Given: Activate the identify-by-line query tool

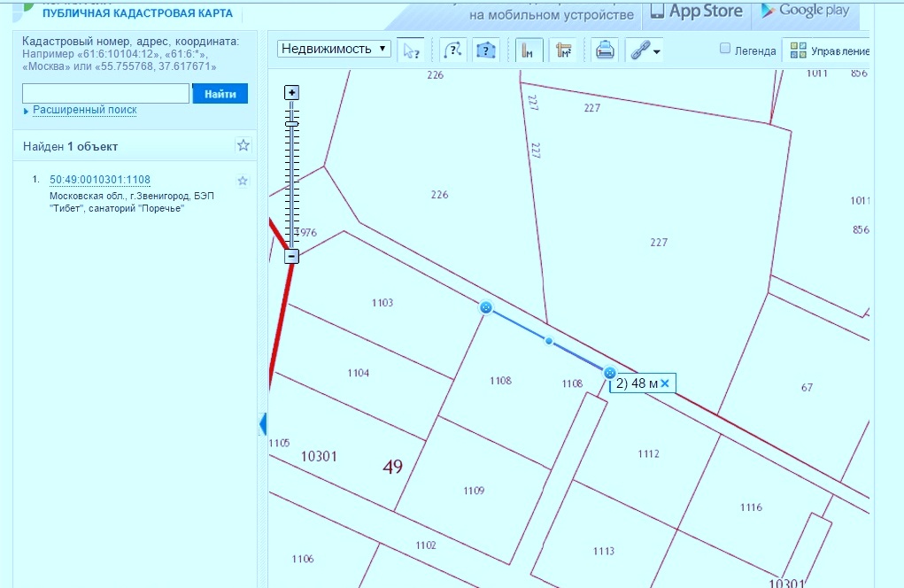Looking at the screenshot, I should tap(452, 50).
